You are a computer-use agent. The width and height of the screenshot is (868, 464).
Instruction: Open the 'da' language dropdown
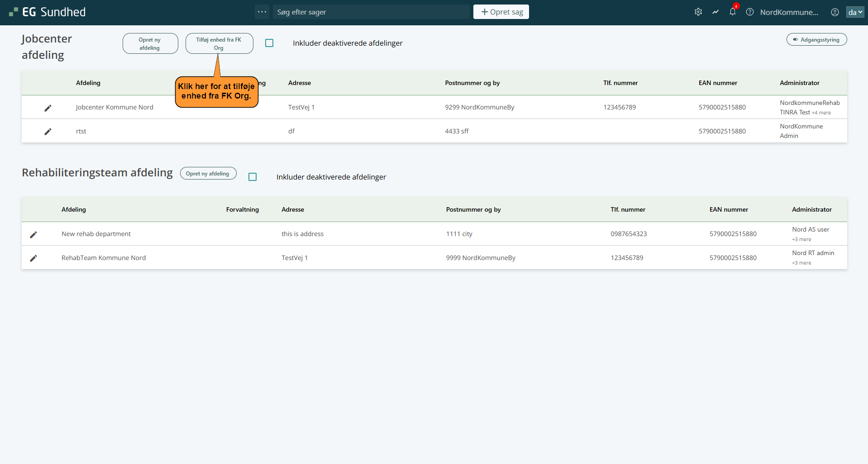[854, 12]
